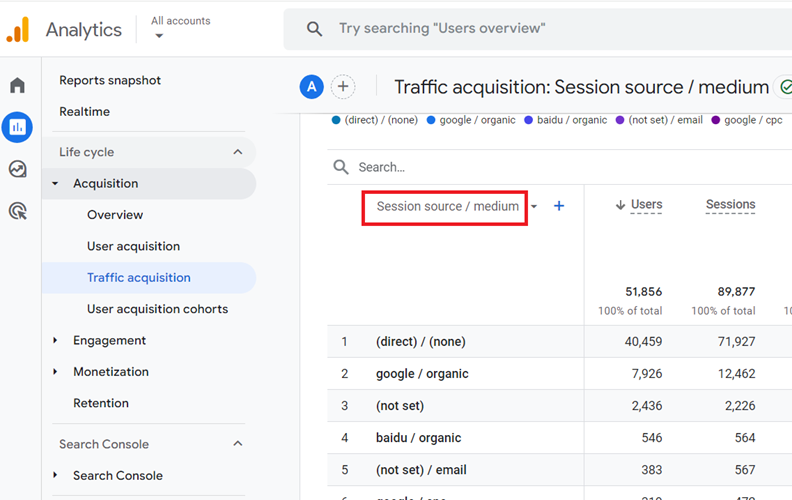Image resolution: width=792 pixels, height=500 pixels.
Task: Select the Reports icon in the sidebar
Action: (17, 127)
